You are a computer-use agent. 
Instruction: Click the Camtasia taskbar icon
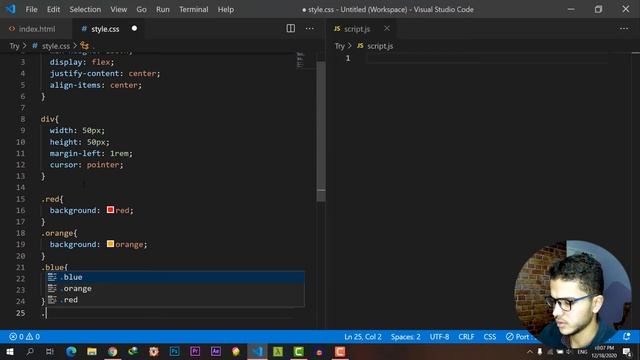click(x=299, y=351)
